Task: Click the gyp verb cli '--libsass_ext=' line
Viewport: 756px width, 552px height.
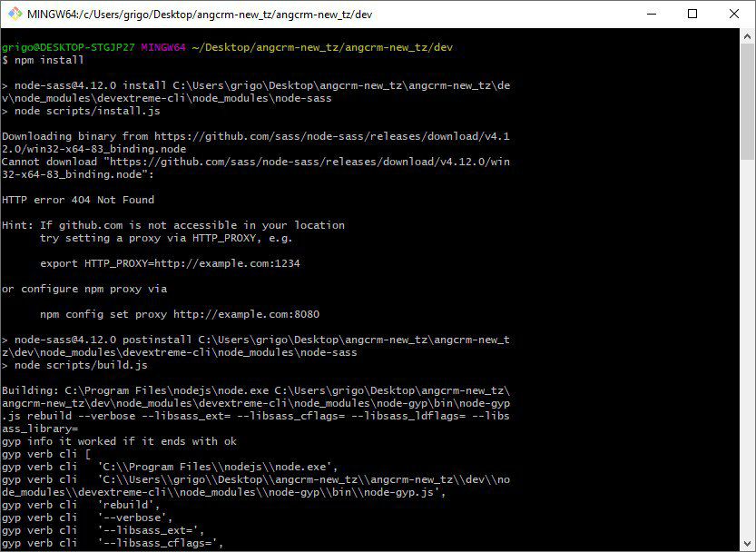Action: point(103,530)
